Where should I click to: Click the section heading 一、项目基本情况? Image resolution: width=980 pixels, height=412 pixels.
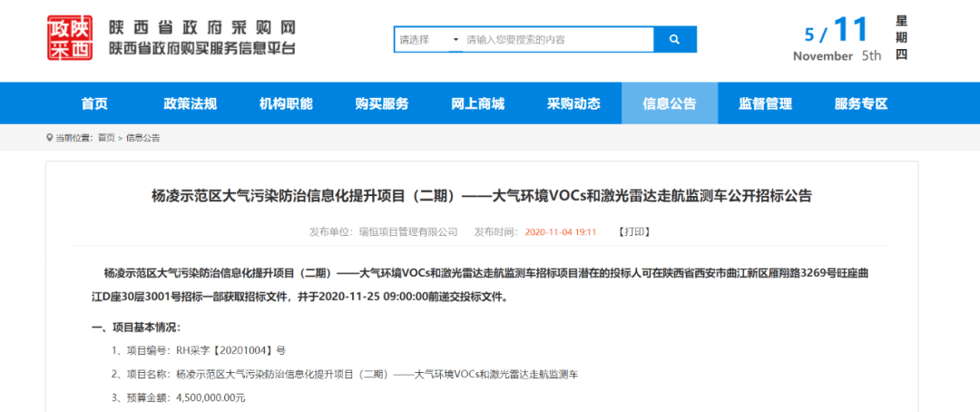pos(136,327)
